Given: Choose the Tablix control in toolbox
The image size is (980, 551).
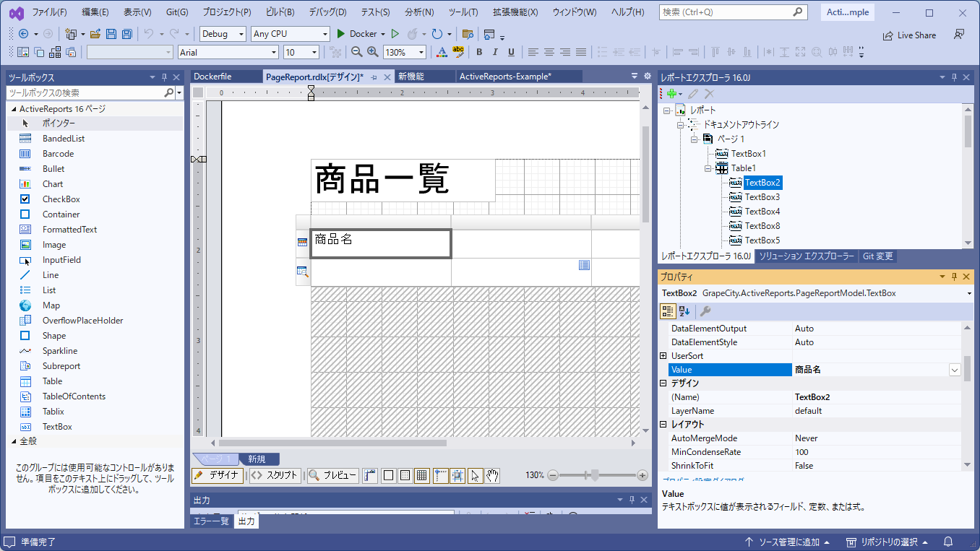Looking at the screenshot, I should (53, 412).
